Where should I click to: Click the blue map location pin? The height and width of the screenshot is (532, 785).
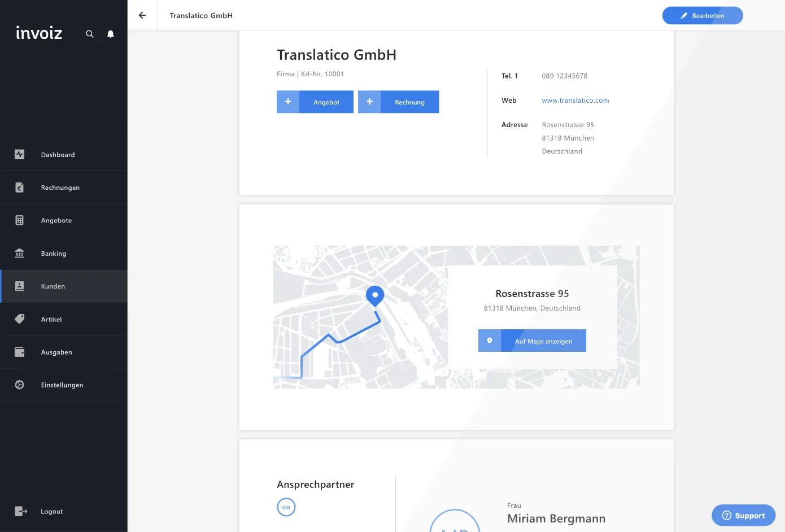[375, 296]
